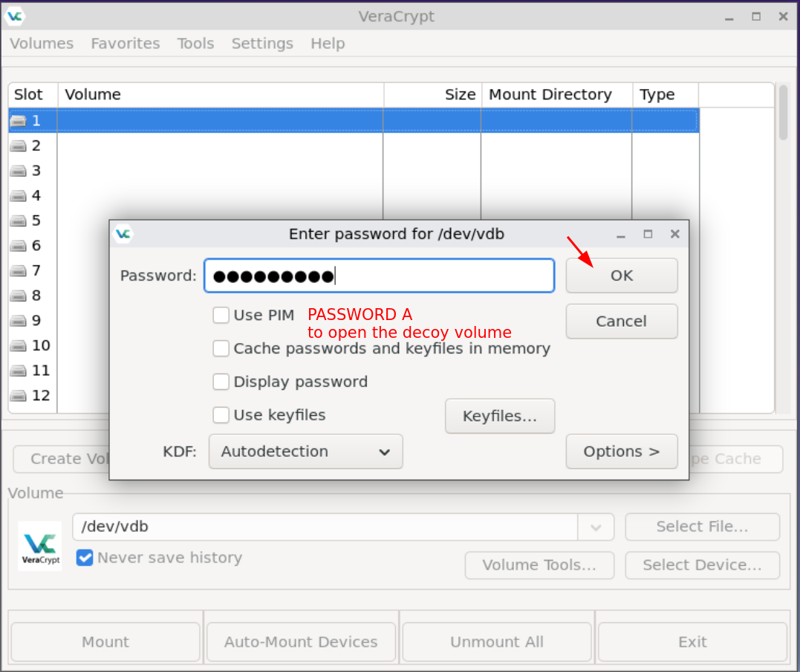Click the drive icon for slot 12
The height and width of the screenshot is (672, 800).
coord(19,396)
